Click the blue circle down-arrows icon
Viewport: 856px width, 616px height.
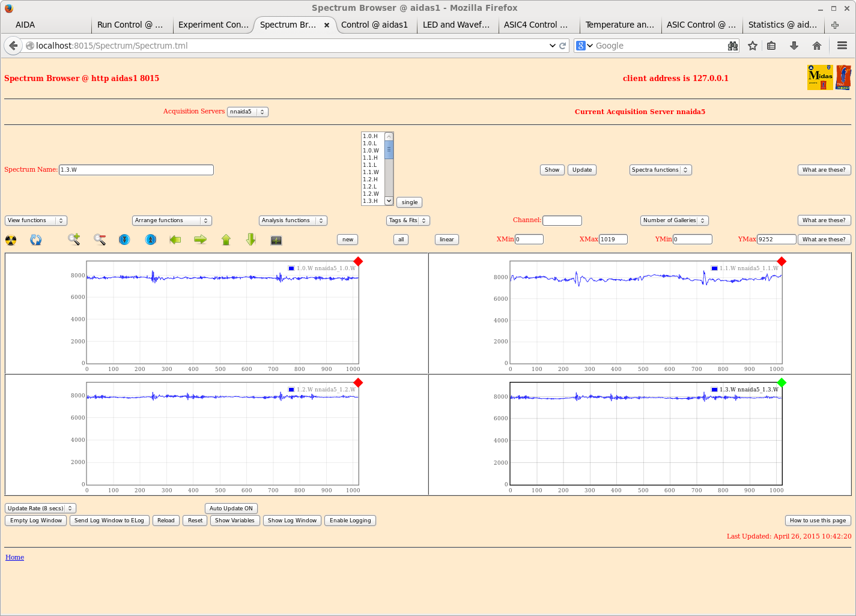[x=124, y=240]
